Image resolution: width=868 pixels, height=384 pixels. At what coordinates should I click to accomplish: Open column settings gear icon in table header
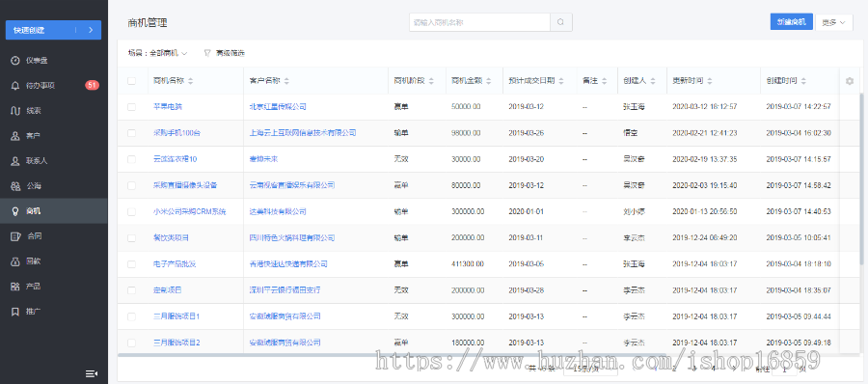tap(850, 81)
